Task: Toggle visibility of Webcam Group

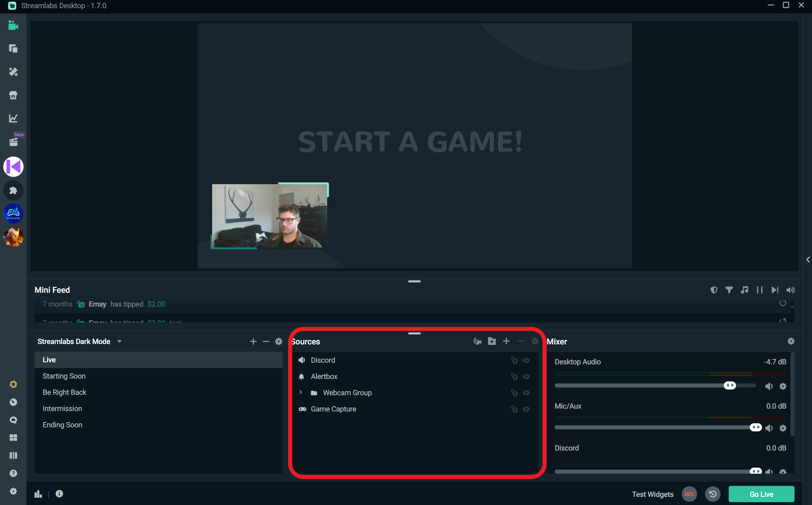Action: [x=526, y=393]
